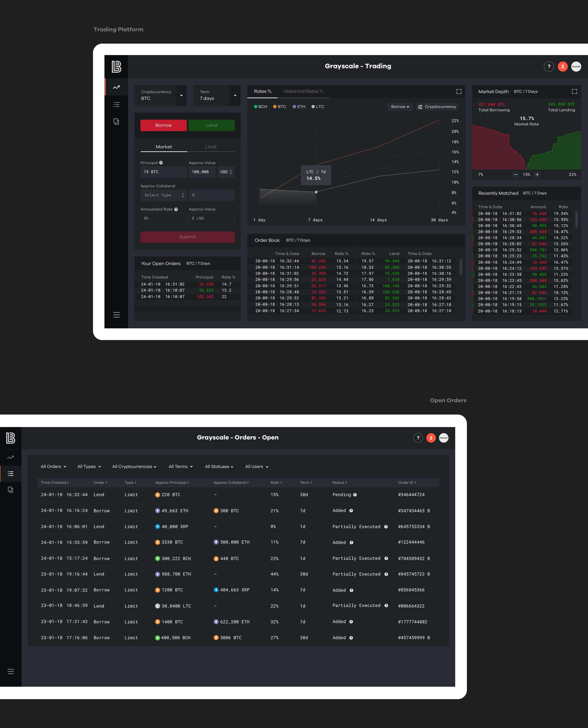Open USD currency selector
The image size is (588, 728).
226,172
